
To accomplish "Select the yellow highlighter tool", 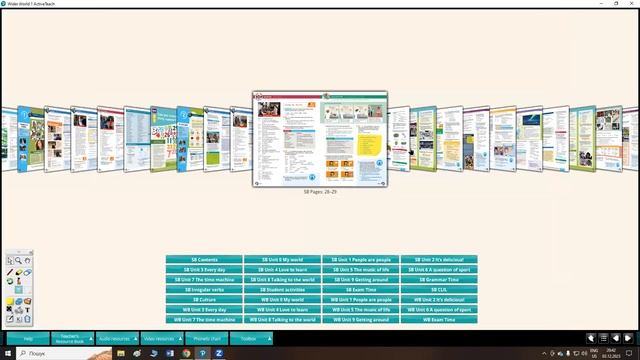I will [18, 272].
